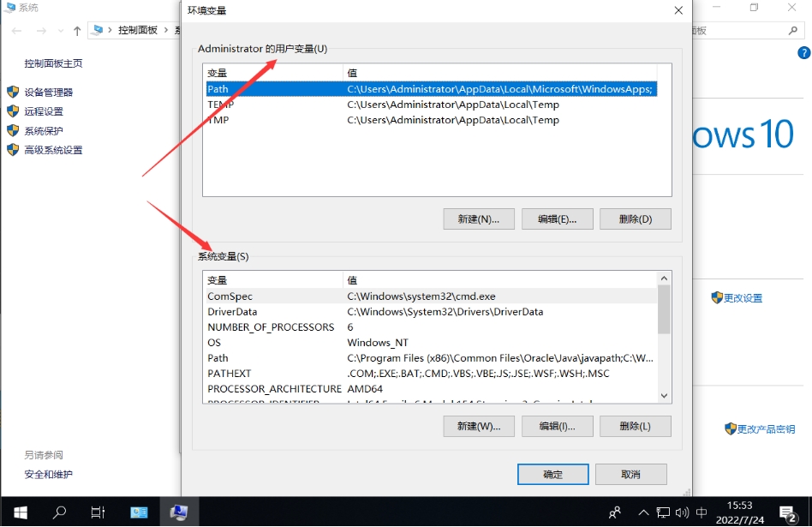Click 删除(D) button for user variables
The image size is (812, 527).
coord(635,219)
